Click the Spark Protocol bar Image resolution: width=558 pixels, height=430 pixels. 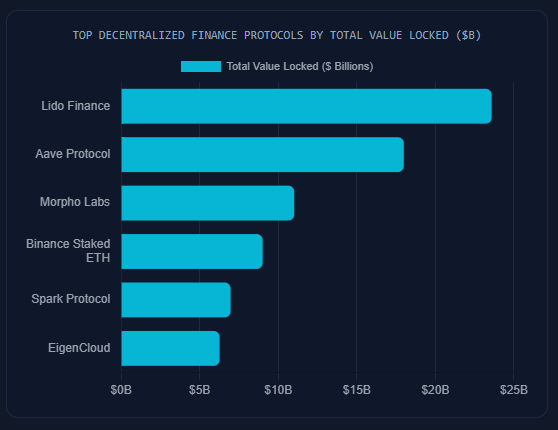(x=176, y=300)
